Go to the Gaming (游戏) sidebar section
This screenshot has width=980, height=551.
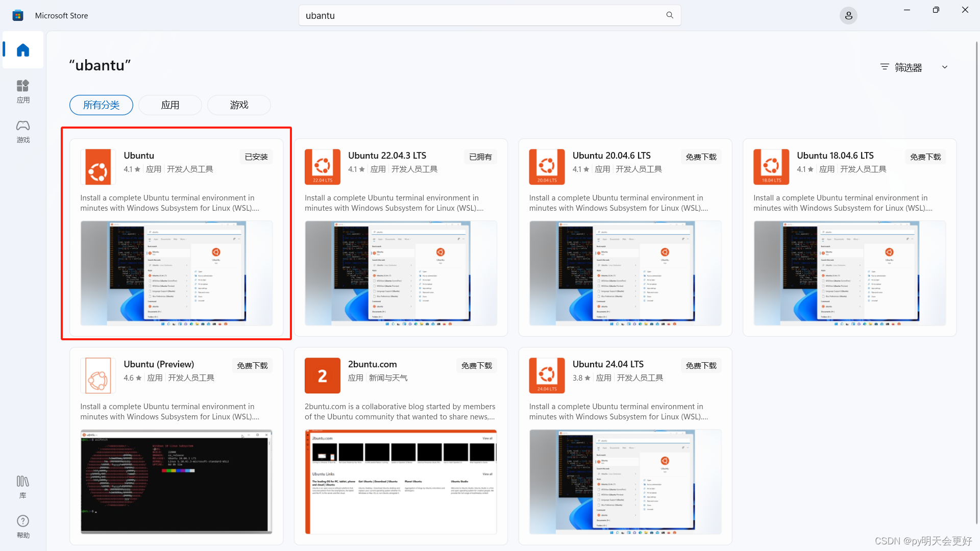pos(23,131)
